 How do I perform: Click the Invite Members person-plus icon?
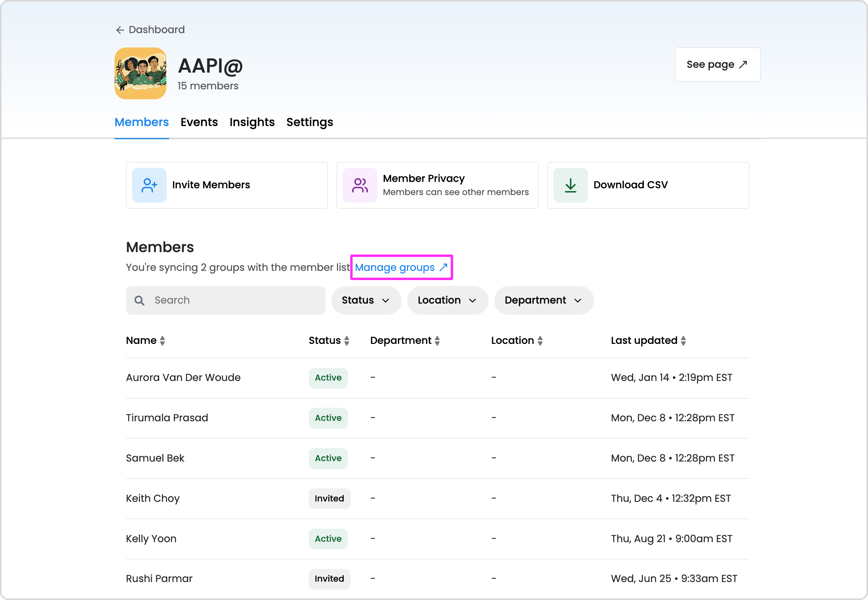click(149, 185)
